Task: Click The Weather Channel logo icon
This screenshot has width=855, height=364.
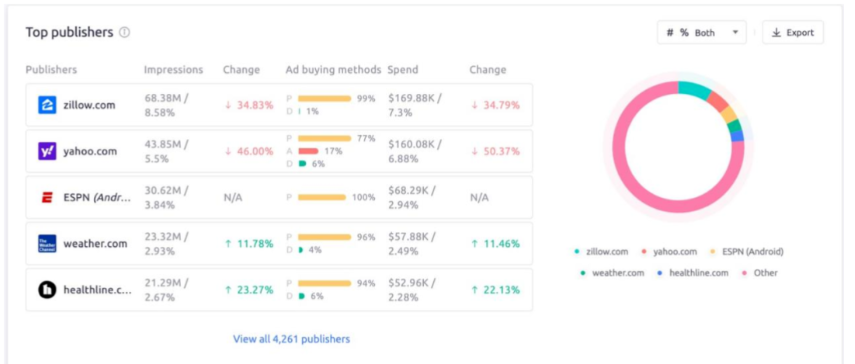Action: tap(47, 244)
